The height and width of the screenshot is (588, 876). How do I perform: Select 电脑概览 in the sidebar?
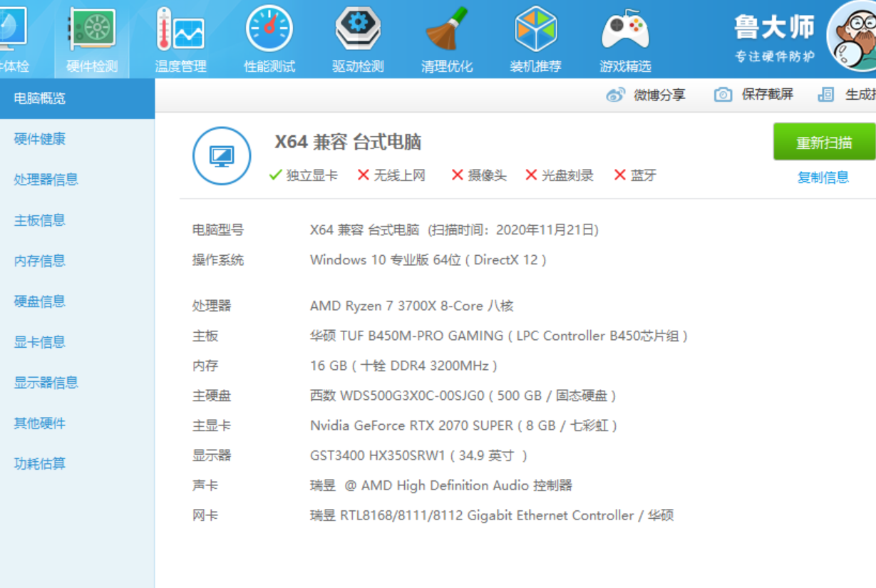[x=77, y=98]
